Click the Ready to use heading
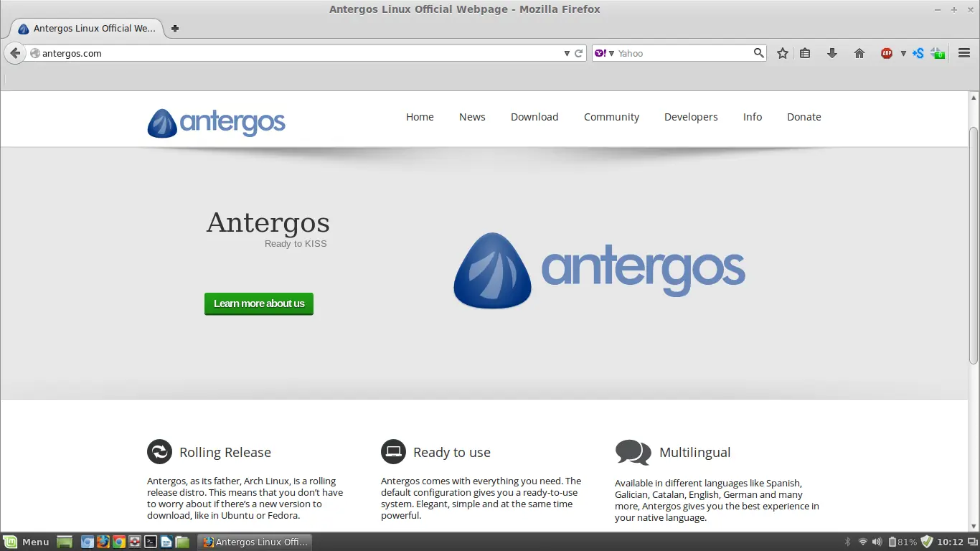The width and height of the screenshot is (980, 551). (x=452, y=453)
